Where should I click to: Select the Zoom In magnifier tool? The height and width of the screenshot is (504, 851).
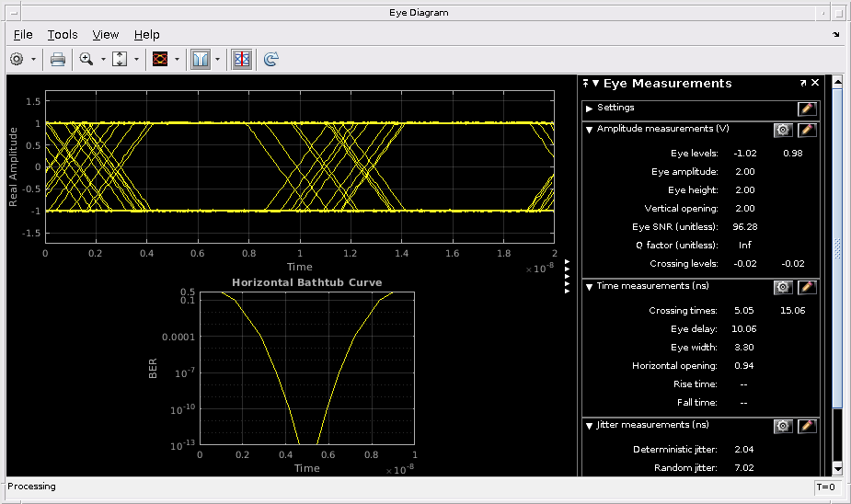pyautogui.click(x=86, y=59)
